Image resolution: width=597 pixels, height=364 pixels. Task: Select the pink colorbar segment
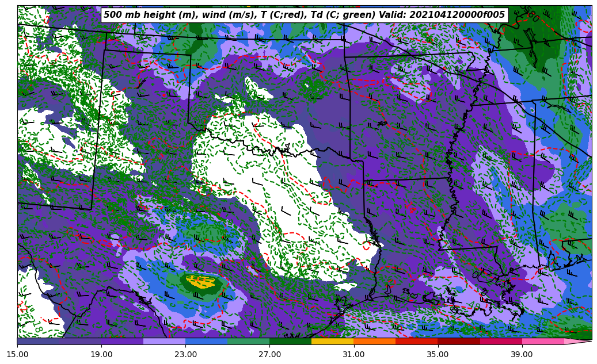[x=542, y=341]
